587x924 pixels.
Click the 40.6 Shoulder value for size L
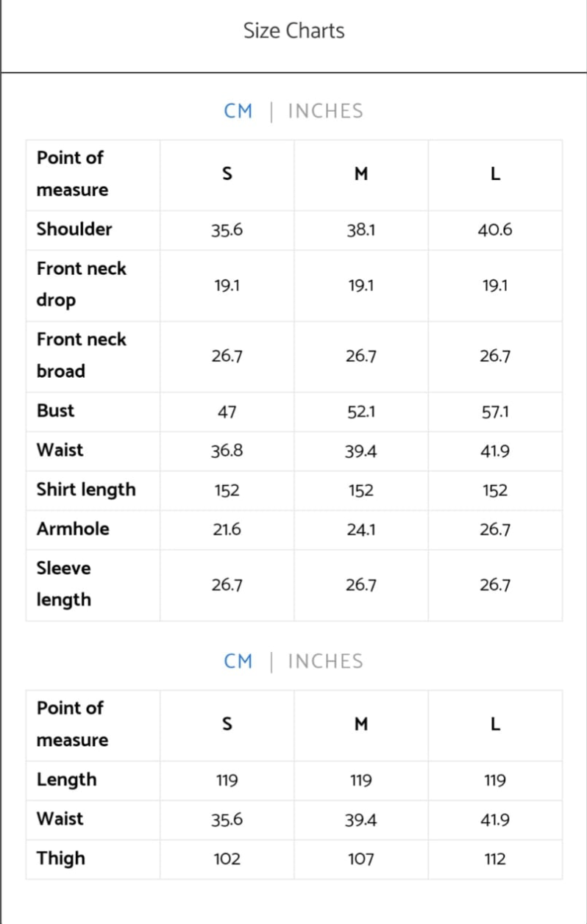495,231
